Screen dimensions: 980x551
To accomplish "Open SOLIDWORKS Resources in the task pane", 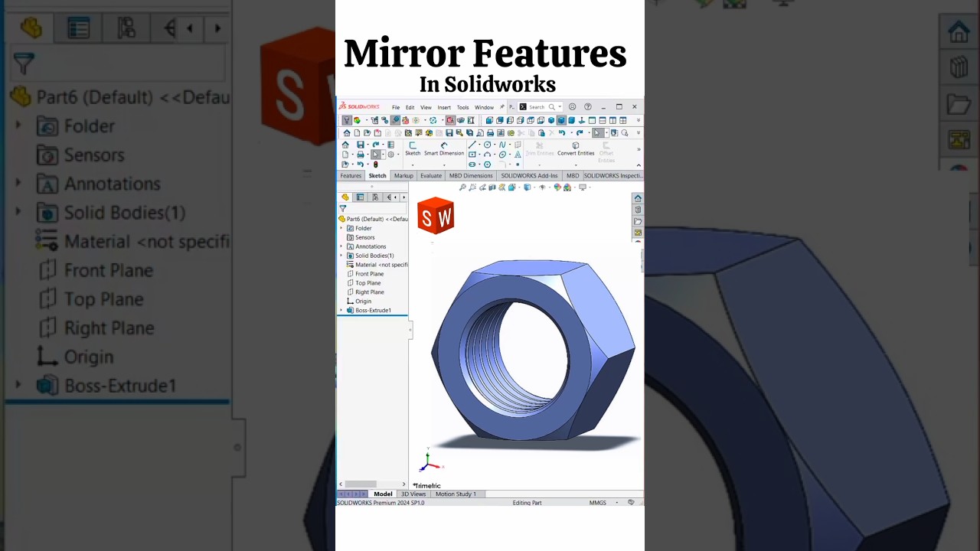I will tap(638, 198).
